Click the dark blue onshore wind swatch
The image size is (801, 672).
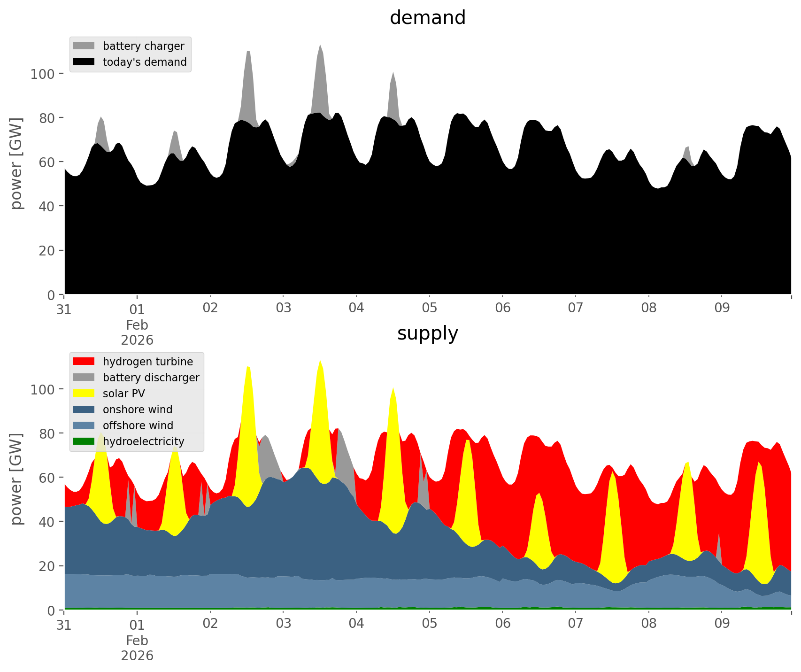tap(84, 409)
